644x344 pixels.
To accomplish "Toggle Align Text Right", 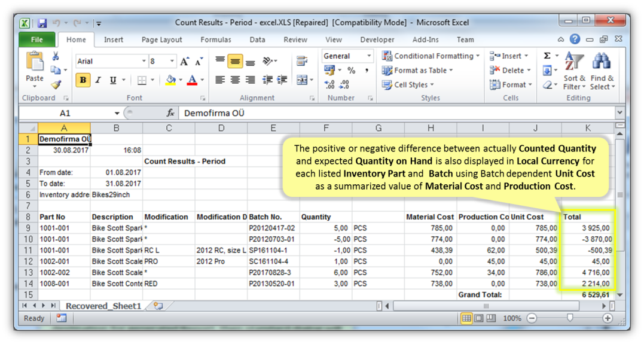I will point(250,80).
